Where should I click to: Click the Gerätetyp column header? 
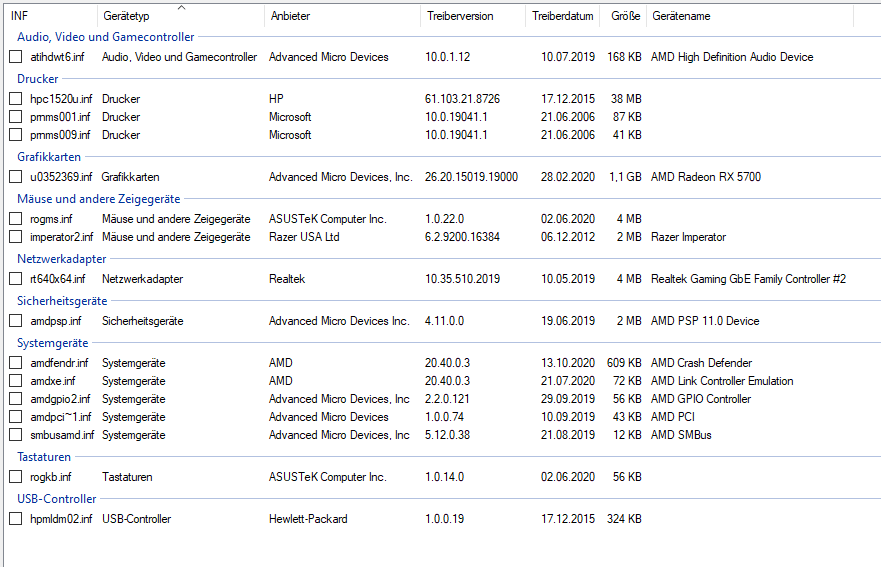pos(180,17)
